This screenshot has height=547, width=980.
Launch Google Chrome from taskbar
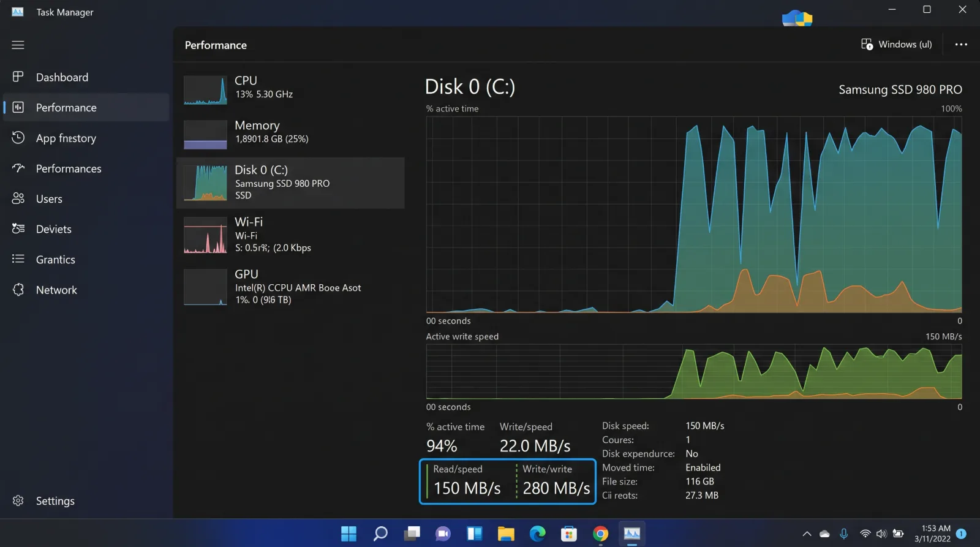601,534
